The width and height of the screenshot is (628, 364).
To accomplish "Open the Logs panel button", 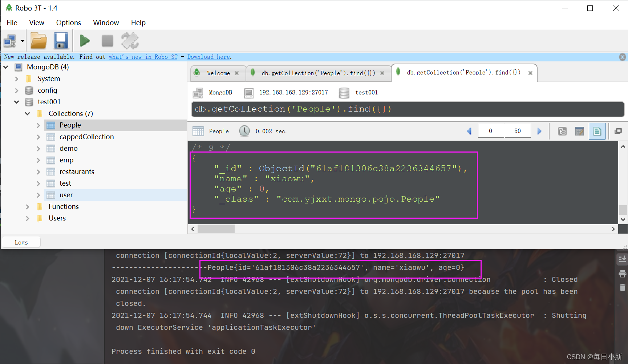I will pyautogui.click(x=21, y=242).
